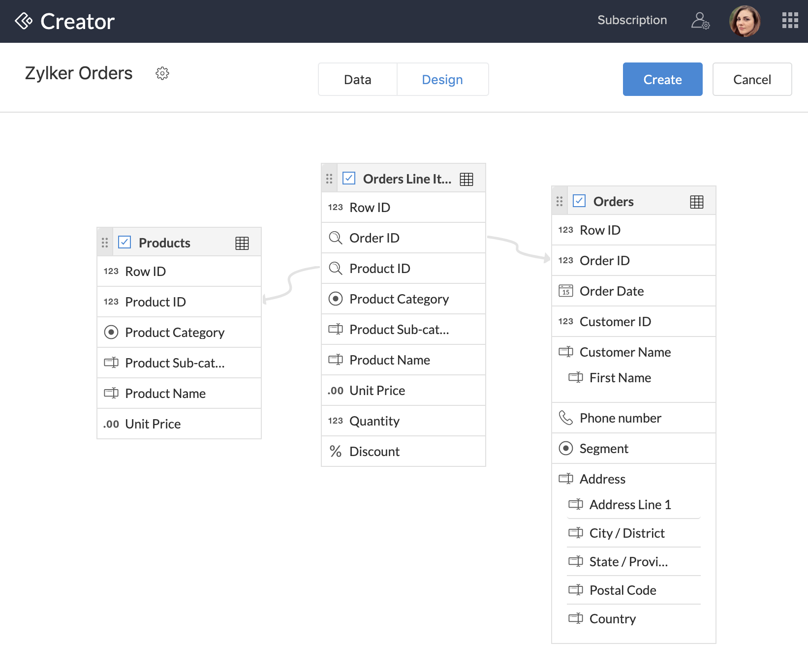Click the calendar icon beside Order Date
808x672 pixels.
pyautogui.click(x=566, y=291)
